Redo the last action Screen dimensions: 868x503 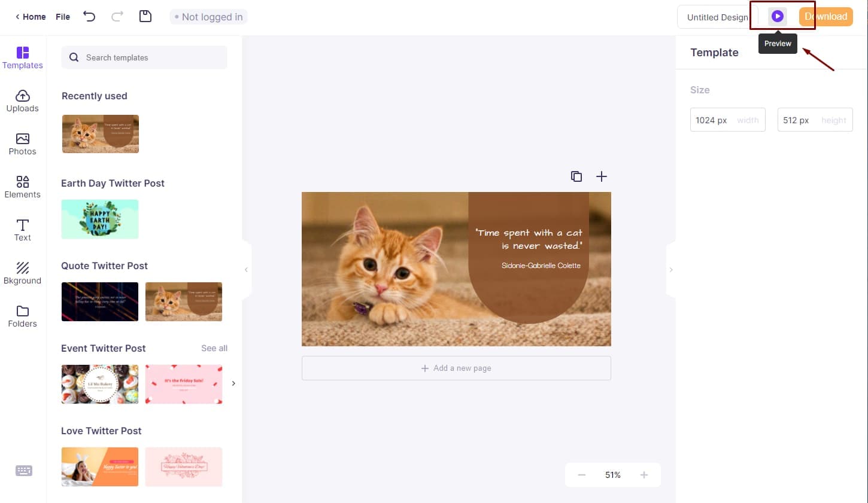click(x=117, y=16)
